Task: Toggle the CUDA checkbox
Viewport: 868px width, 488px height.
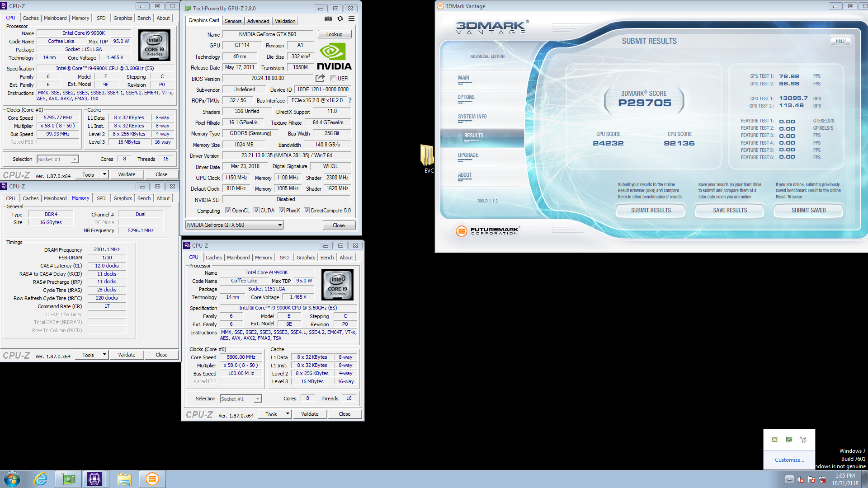Action: tap(256, 211)
